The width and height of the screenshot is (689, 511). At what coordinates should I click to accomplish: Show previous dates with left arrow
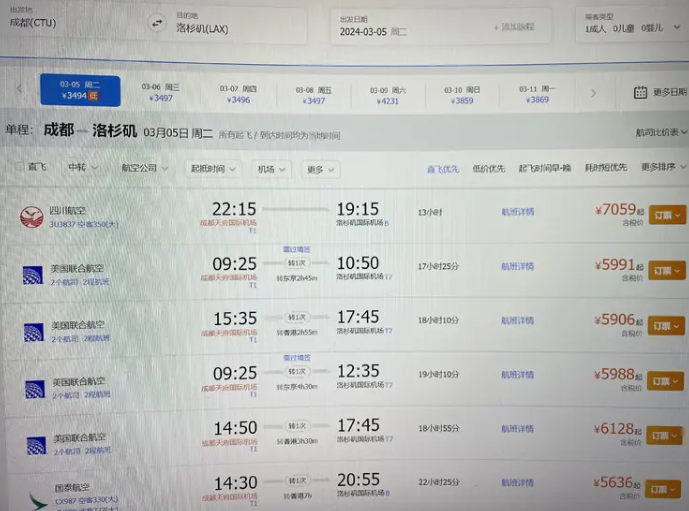[x=19, y=89]
